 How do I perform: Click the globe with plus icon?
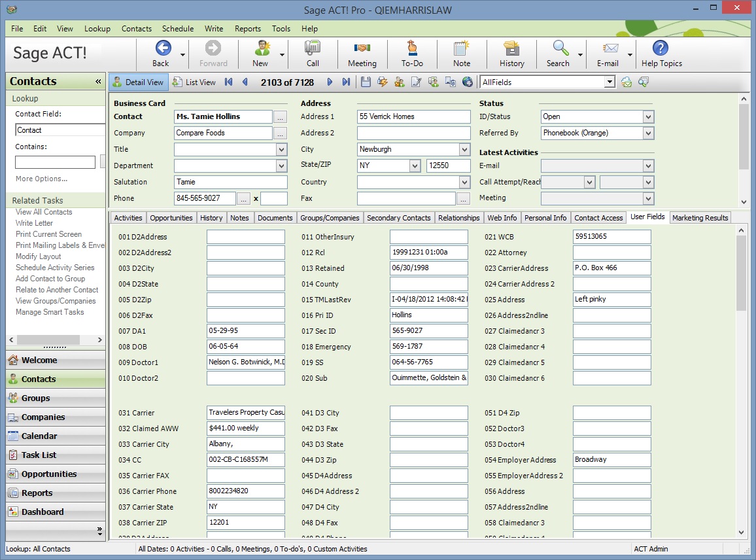pos(467,82)
